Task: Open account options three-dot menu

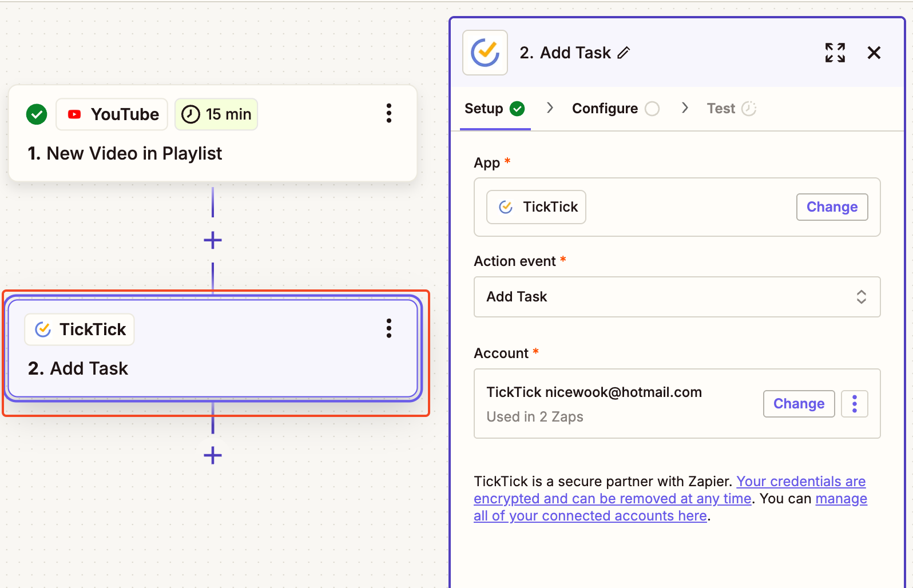Action: click(x=855, y=404)
